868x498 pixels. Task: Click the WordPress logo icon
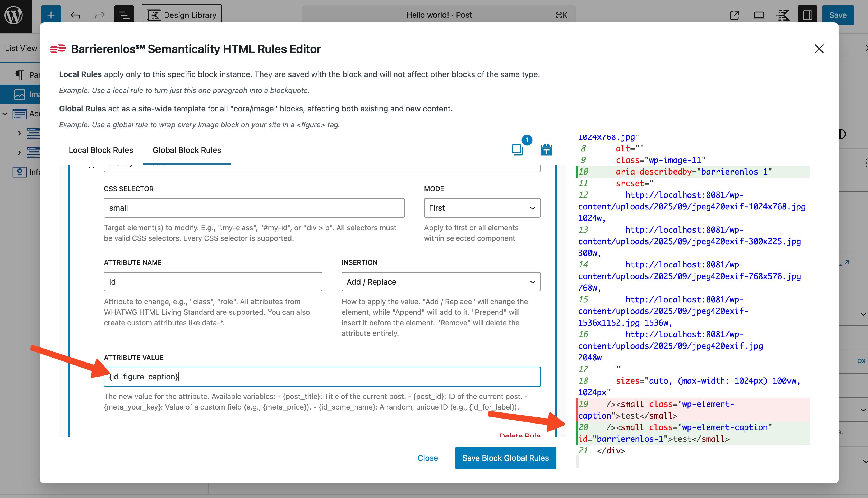[14, 15]
